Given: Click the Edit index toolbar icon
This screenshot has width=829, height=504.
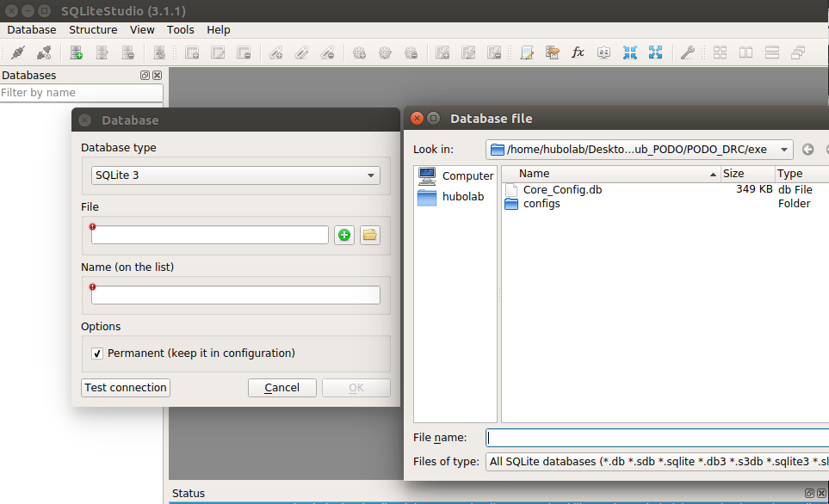Looking at the screenshot, I should tap(301, 52).
